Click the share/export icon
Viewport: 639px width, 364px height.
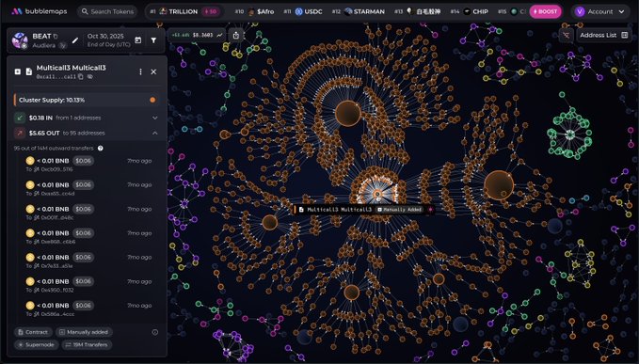point(236,36)
